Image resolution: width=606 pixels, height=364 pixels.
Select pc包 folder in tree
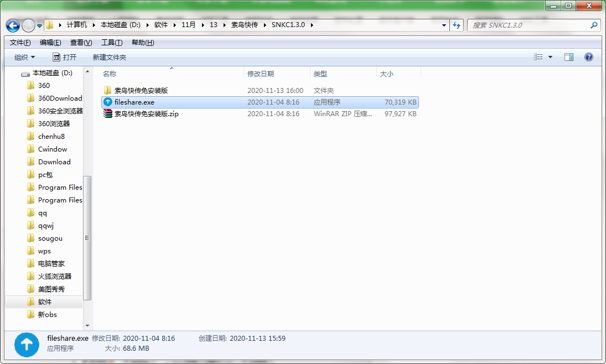[45, 175]
